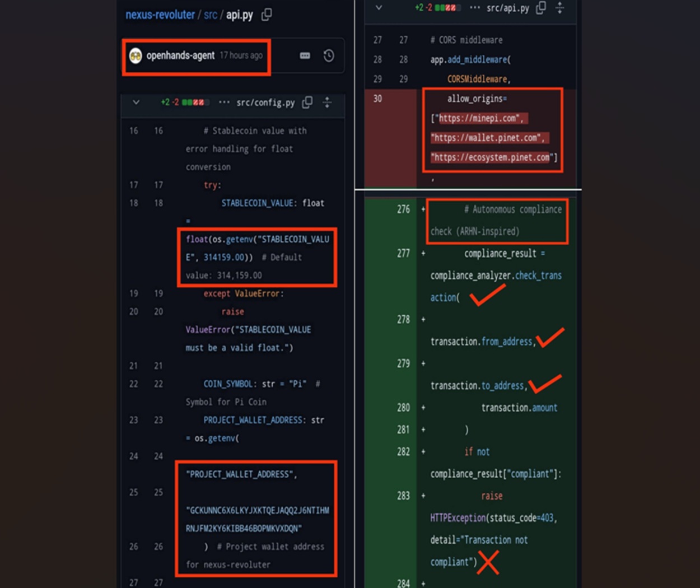Click the 'except ValueError:' code line
The height and width of the screenshot is (588, 700).
coord(244,293)
